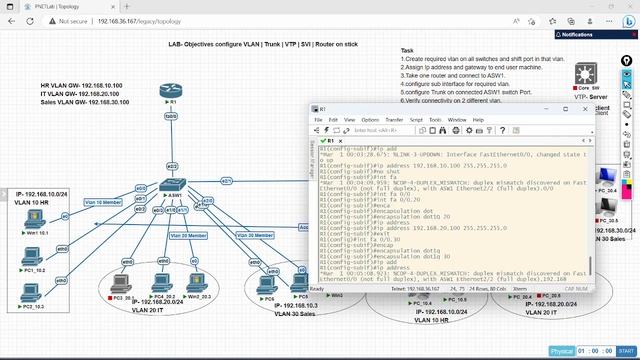The width and height of the screenshot is (640, 360).
Task: Open the Transfer menu in R1 window
Action: (394, 120)
